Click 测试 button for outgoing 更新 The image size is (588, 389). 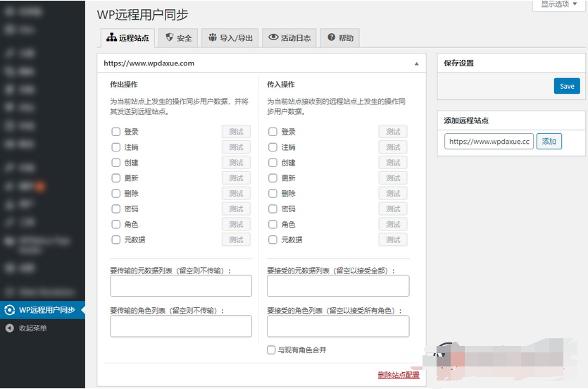click(236, 178)
